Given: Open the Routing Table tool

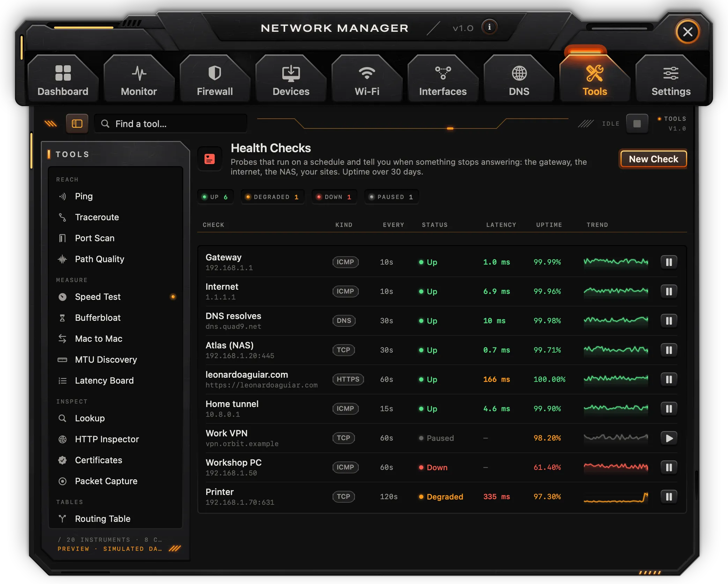Looking at the screenshot, I should click(x=116, y=519).
